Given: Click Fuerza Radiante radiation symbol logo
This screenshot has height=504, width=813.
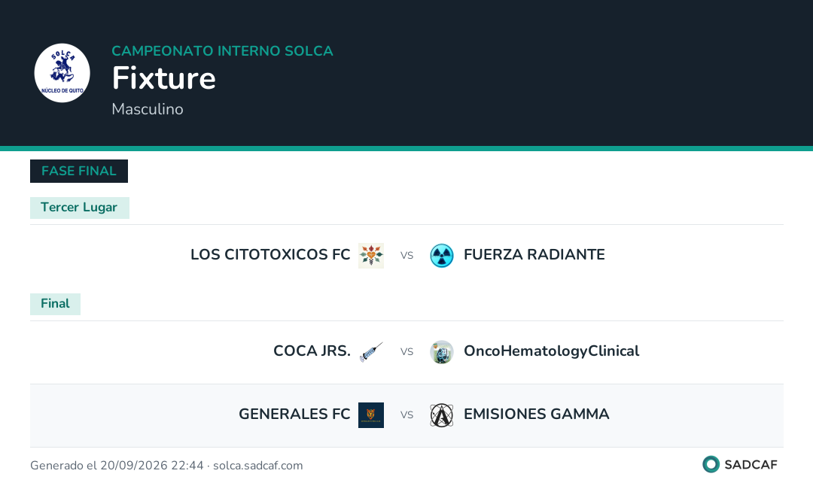Looking at the screenshot, I should 442,255.
